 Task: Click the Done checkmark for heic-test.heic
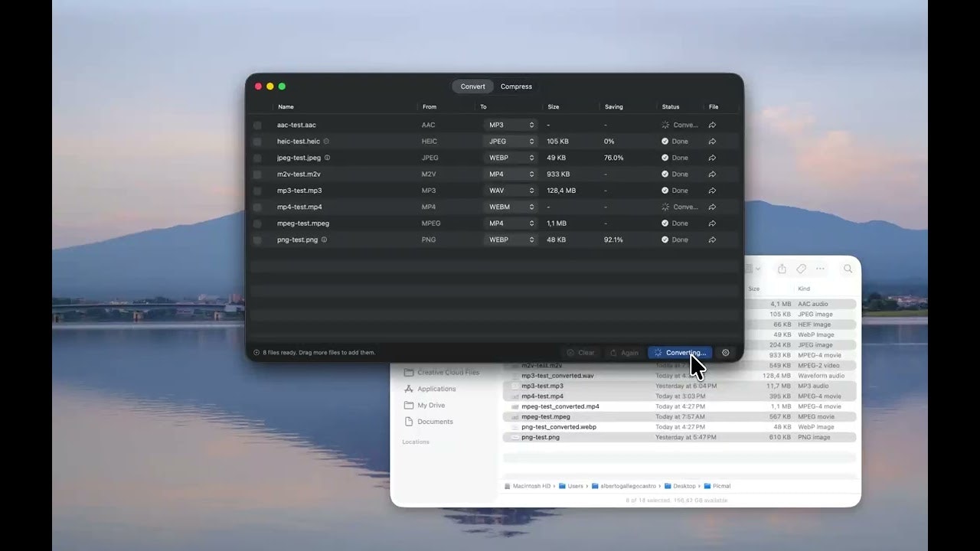tap(665, 142)
